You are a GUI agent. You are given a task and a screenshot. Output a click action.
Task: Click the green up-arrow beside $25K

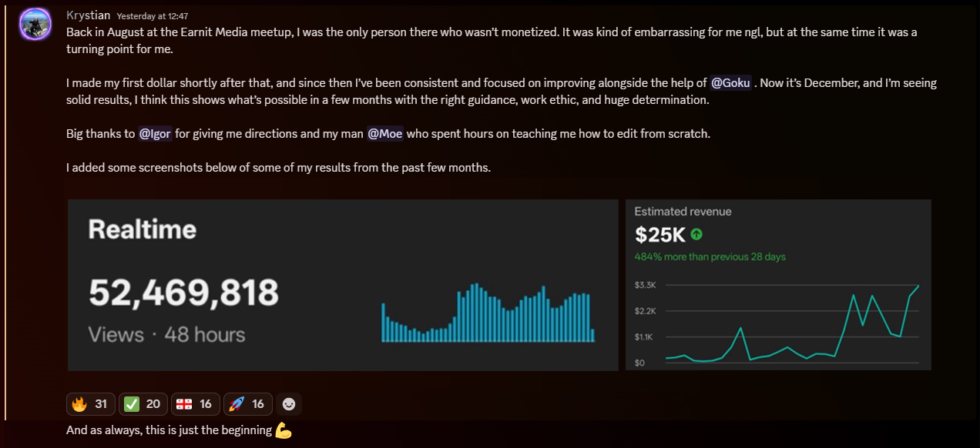(696, 234)
